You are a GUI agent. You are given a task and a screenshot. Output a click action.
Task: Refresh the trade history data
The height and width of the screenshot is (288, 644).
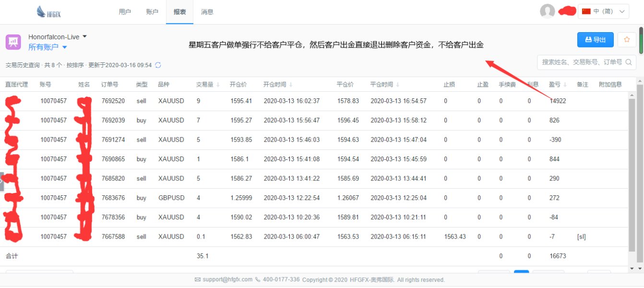coord(158,65)
